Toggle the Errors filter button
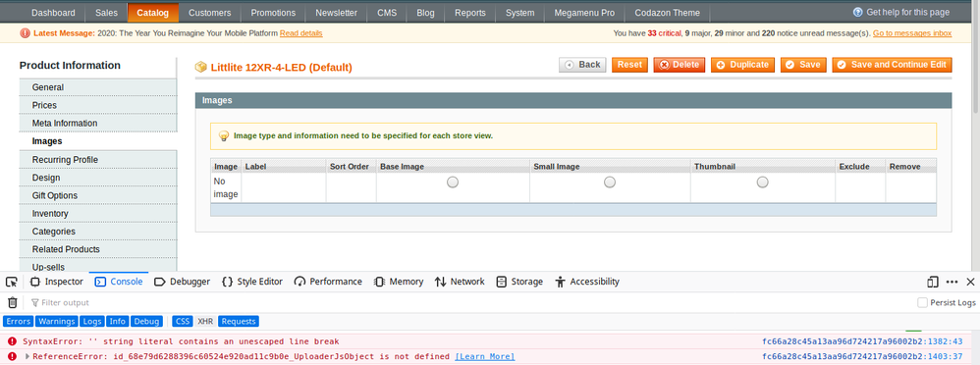The height and width of the screenshot is (365, 980). point(18,321)
